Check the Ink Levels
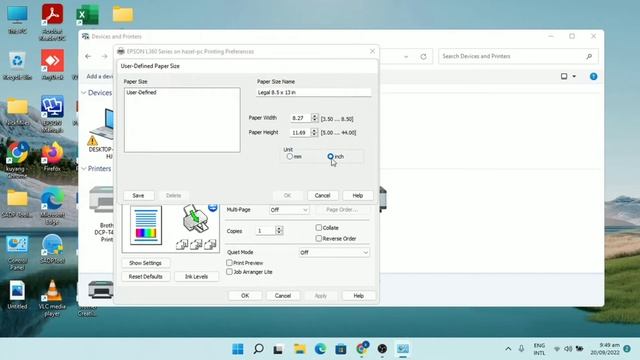 [x=196, y=277]
